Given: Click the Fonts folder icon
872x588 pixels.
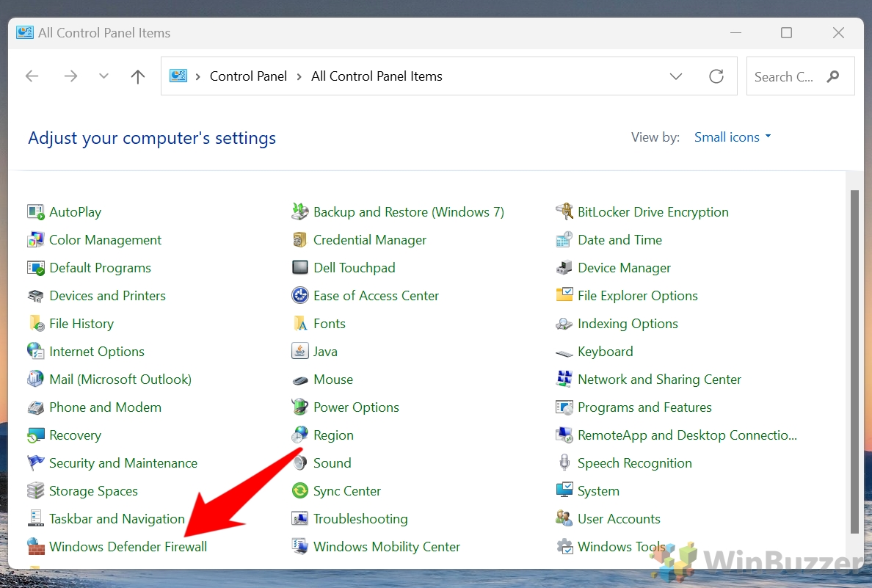Looking at the screenshot, I should pos(299,323).
